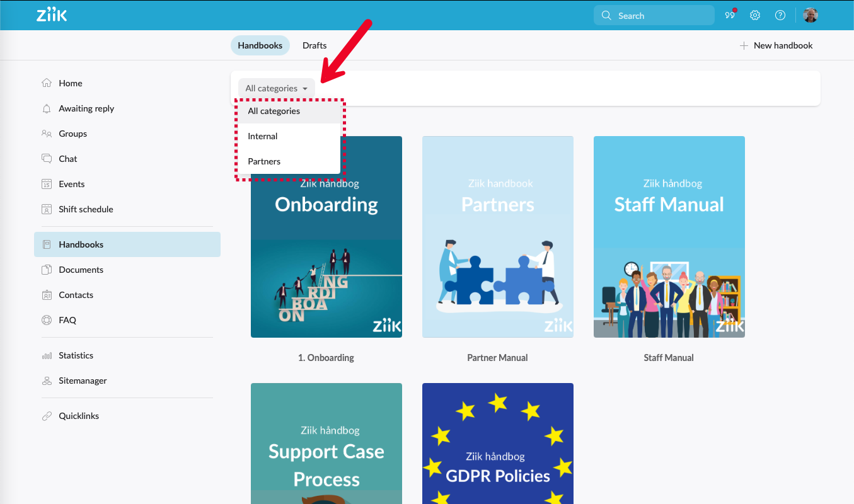Open the All categories dropdown
This screenshot has width=854, height=504.
[276, 88]
